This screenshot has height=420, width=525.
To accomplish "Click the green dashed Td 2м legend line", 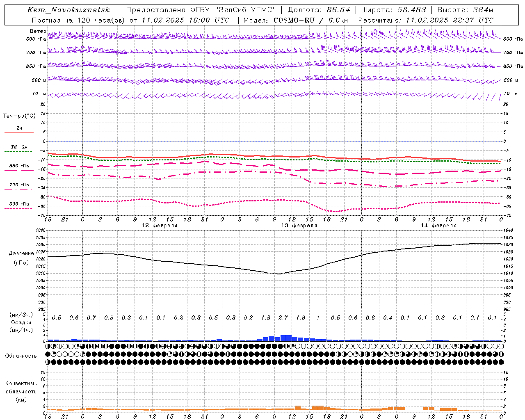I will [x=19, y=151].
